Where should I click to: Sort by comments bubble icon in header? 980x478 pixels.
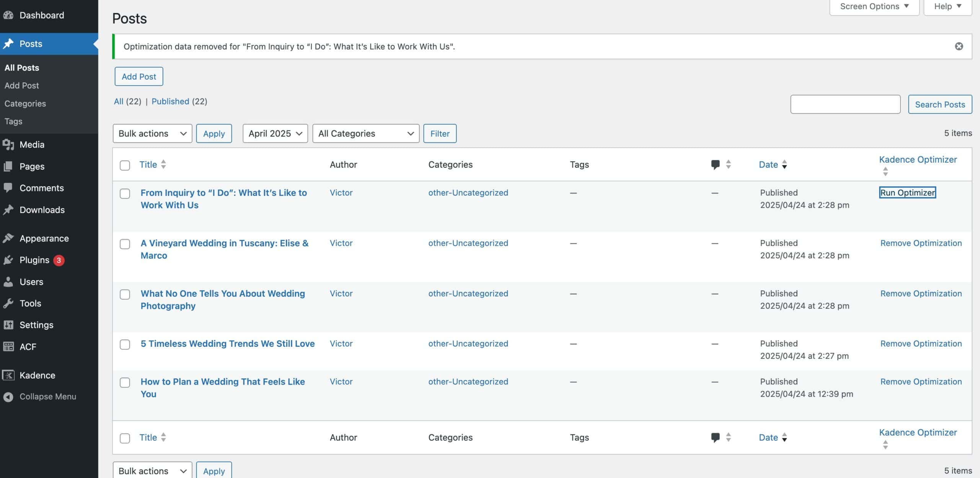tap(715, 165)
